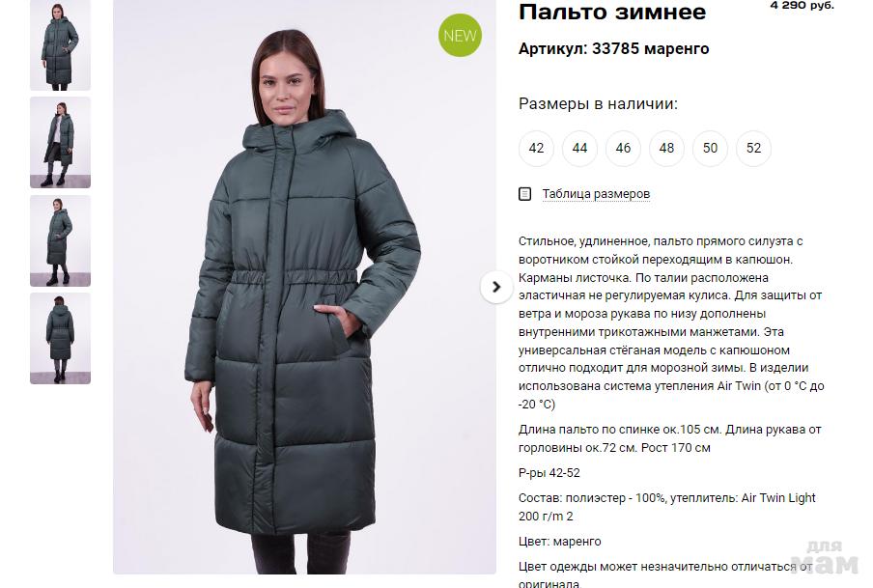The width and height of the screenshot is (873, 588).
Task: Show the open-coat second thumbnail
Action: tap(60, 143)
